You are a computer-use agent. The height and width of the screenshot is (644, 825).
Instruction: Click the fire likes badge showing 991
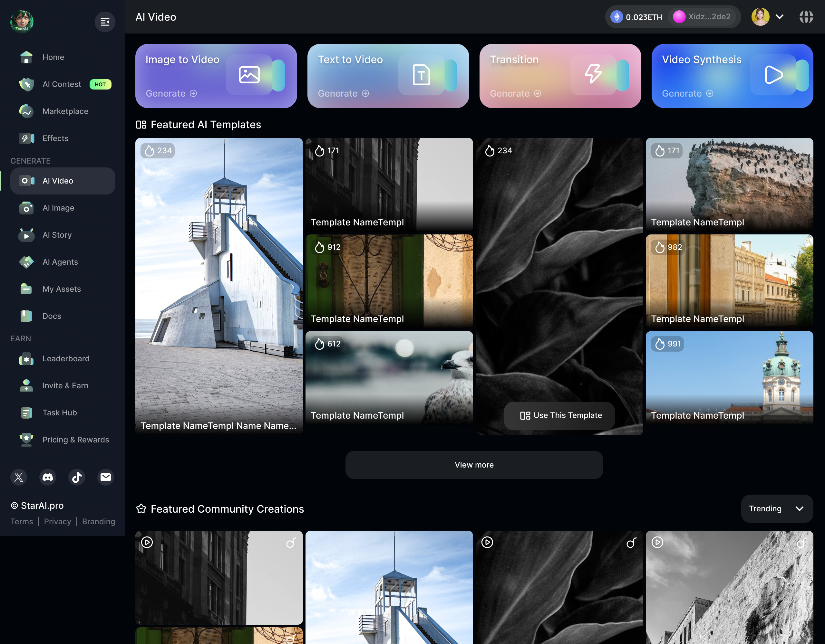(667, 344)
